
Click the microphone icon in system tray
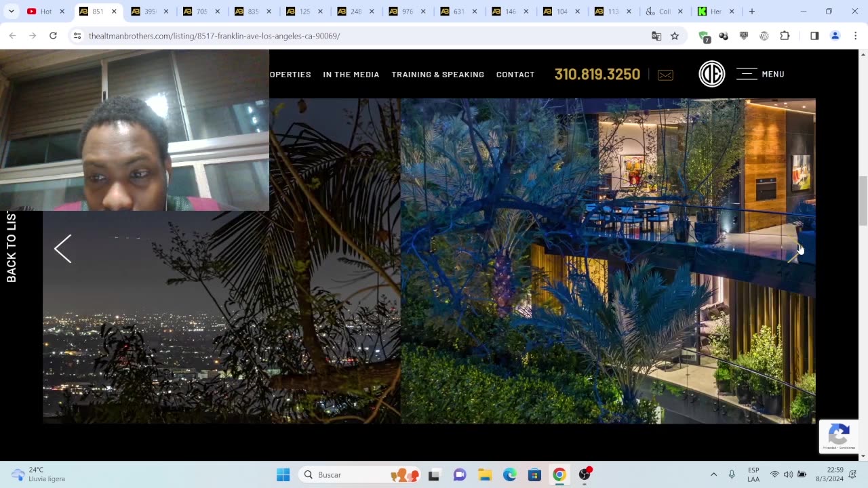coord(732,474)
